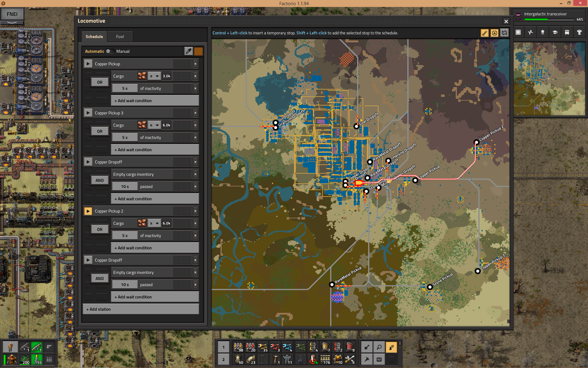
Task: Open comparator dropdown for Copper Pickup cargo
Action: pos(154,76)
